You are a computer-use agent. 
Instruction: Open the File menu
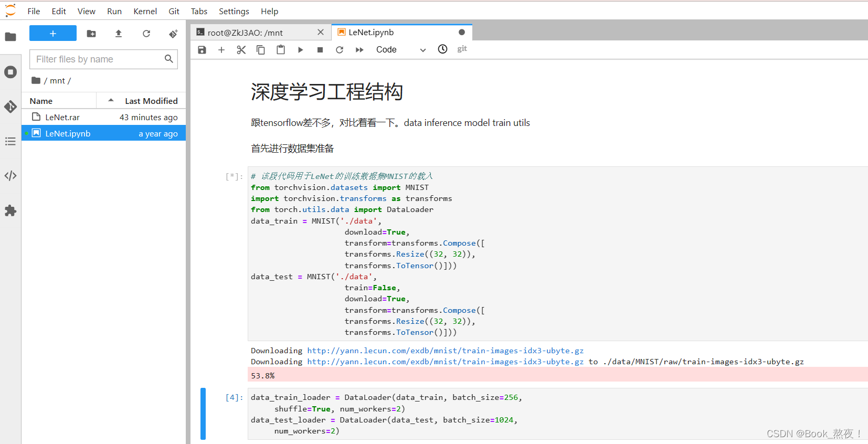(x=34, y=12)
